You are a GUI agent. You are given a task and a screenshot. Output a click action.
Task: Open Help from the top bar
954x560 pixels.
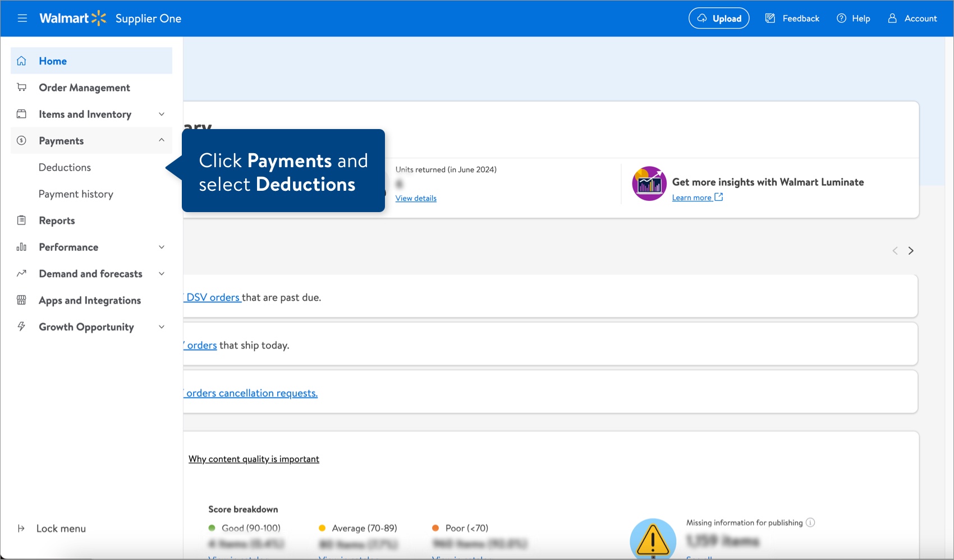point(854,18)
